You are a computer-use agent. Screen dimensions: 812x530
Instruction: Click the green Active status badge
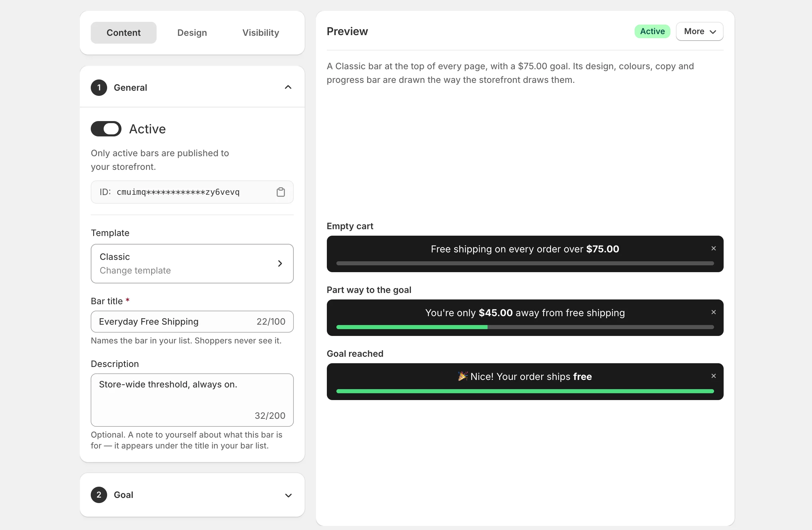[x=652, y=31]
